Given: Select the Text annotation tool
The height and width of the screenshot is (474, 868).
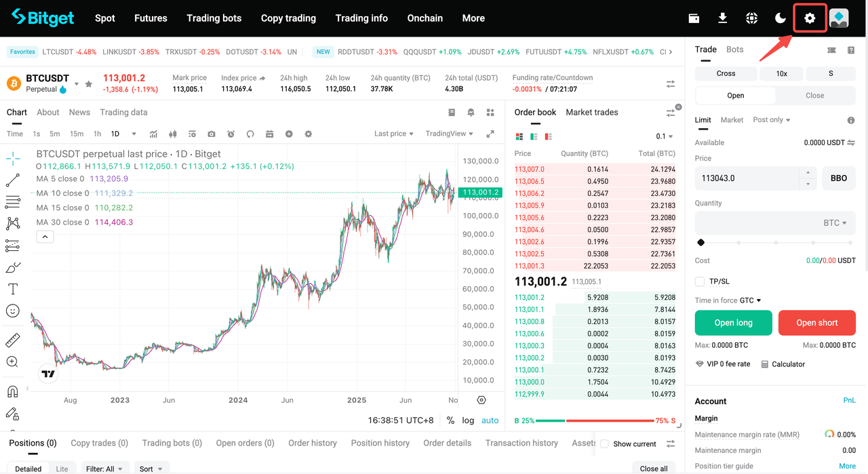Looking at the screenshot, I should [12, 289].
